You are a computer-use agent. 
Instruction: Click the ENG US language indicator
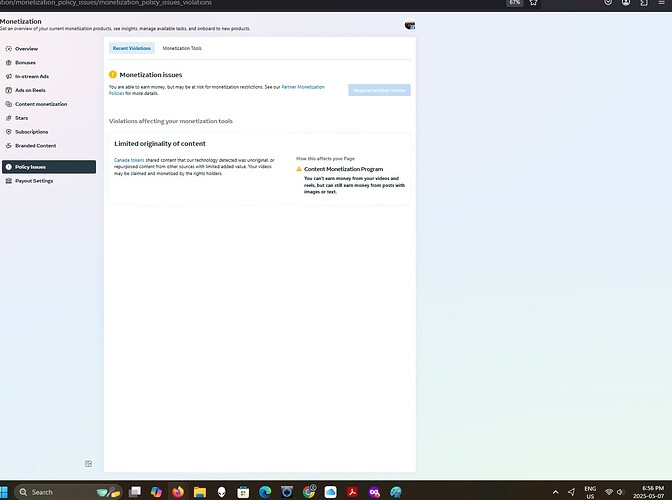pos(590,492)
